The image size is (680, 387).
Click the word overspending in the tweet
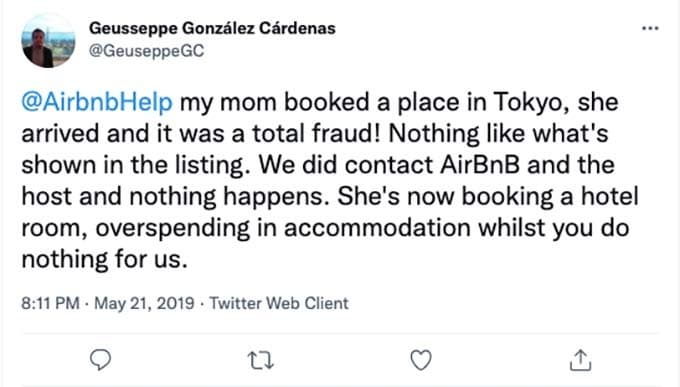point(173,229)
